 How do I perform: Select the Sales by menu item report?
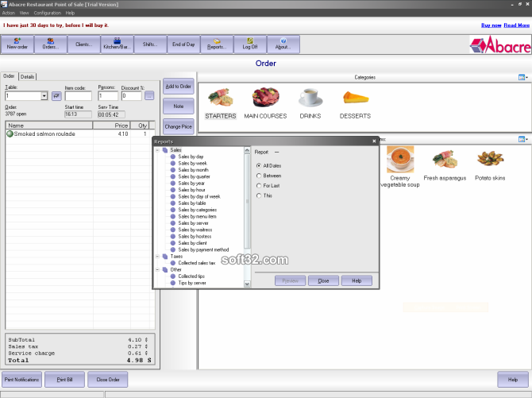197,216
